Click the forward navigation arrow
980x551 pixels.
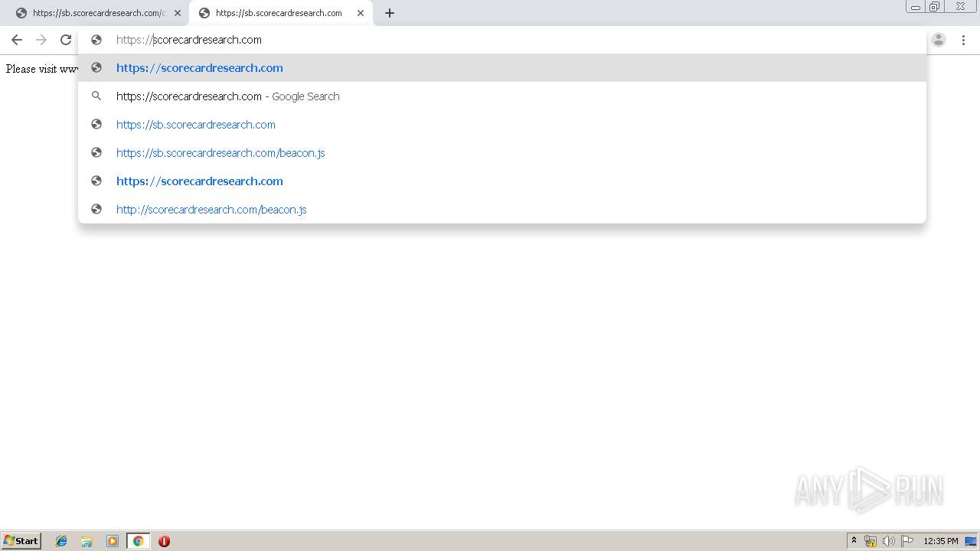pyautogui.click(x=41, y=40)
